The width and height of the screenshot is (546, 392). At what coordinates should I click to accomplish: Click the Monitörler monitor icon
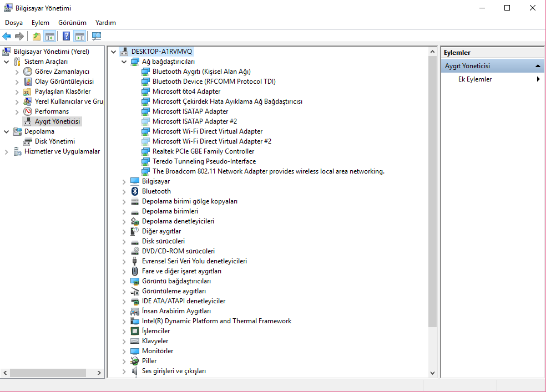click(135, 351)
